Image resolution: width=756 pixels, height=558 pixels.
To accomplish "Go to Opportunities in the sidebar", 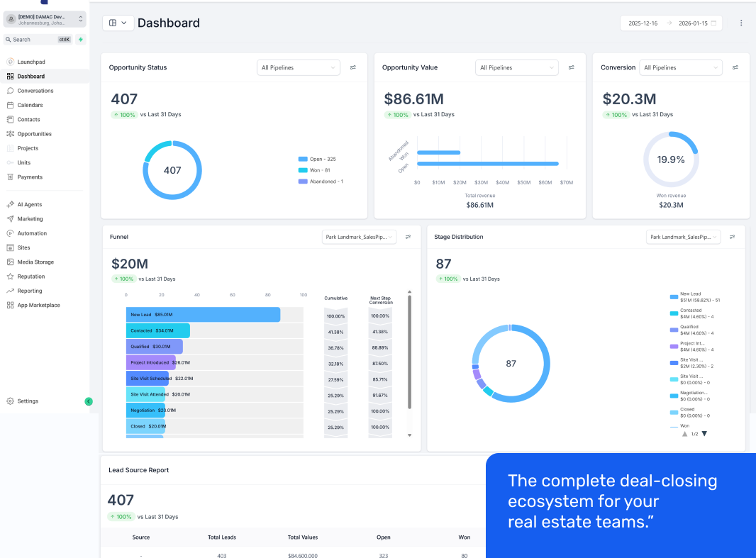I will click(34, 134).
